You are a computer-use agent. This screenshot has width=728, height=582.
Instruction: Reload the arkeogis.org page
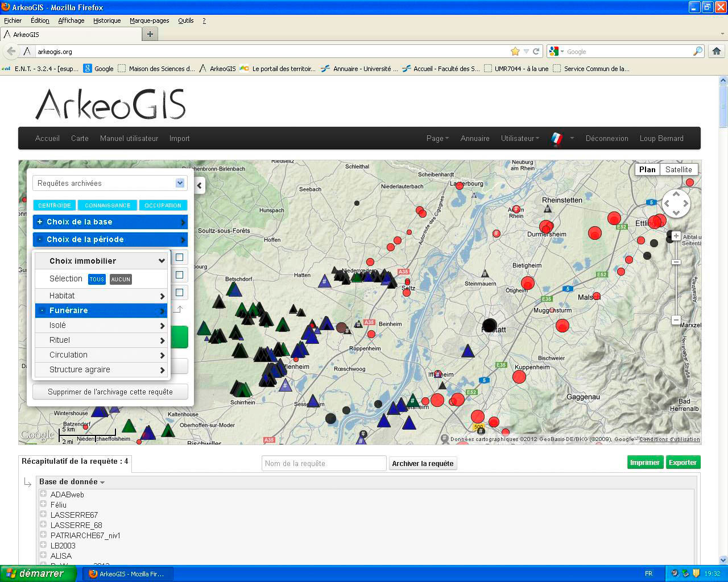coord(536,51)
